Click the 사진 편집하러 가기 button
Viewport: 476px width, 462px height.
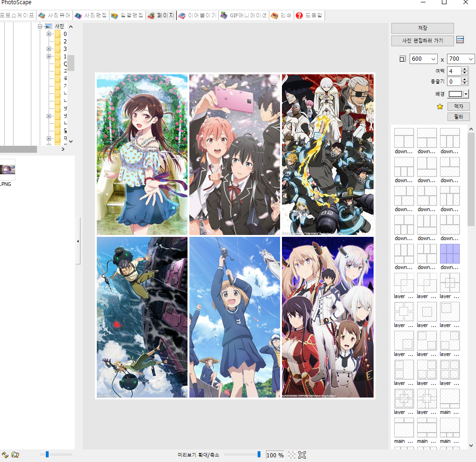coord(422,41)
